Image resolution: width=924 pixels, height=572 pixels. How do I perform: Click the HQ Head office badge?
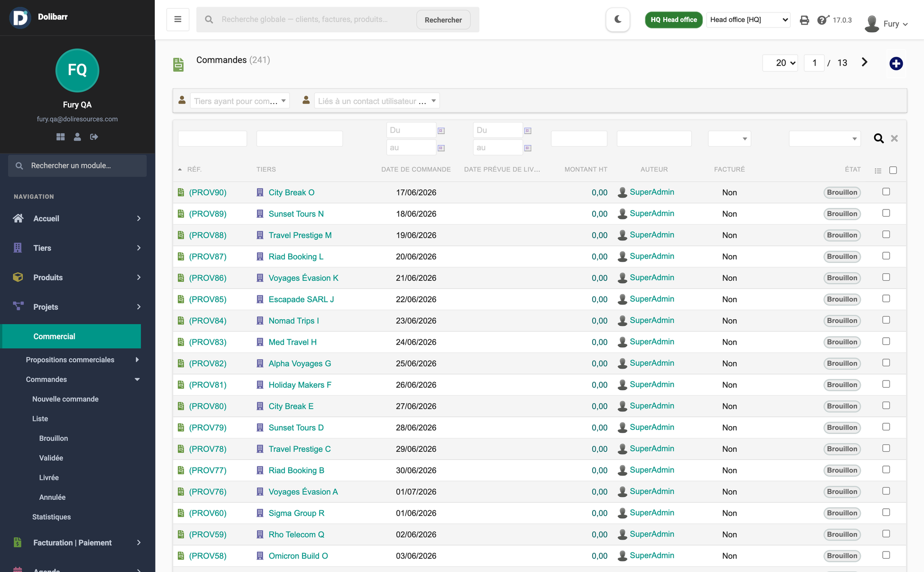click(x=673, y=19)
